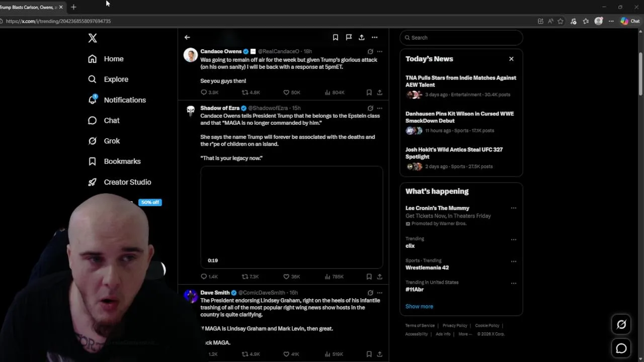Open the floating messages button
Viewport: 644px width, 362px height.
coord(621,348)
